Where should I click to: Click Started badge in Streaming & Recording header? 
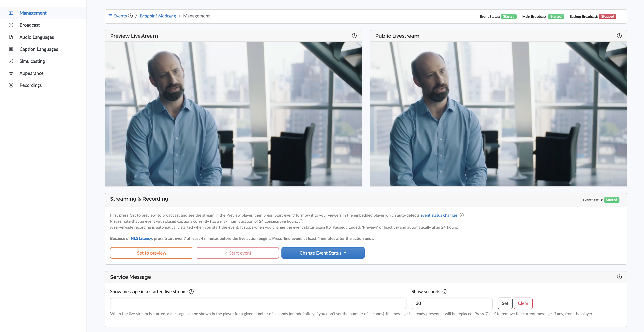(611, 200)
